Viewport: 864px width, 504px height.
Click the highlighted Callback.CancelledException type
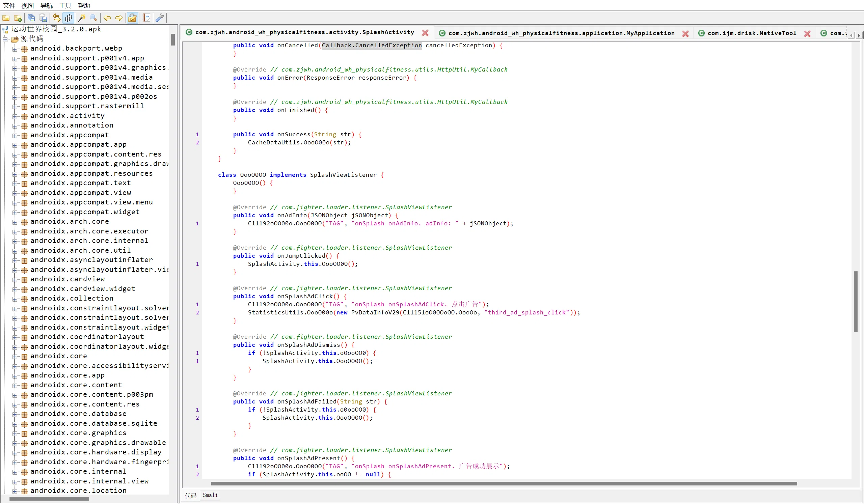pyautogui.click(x=371, y=45)
